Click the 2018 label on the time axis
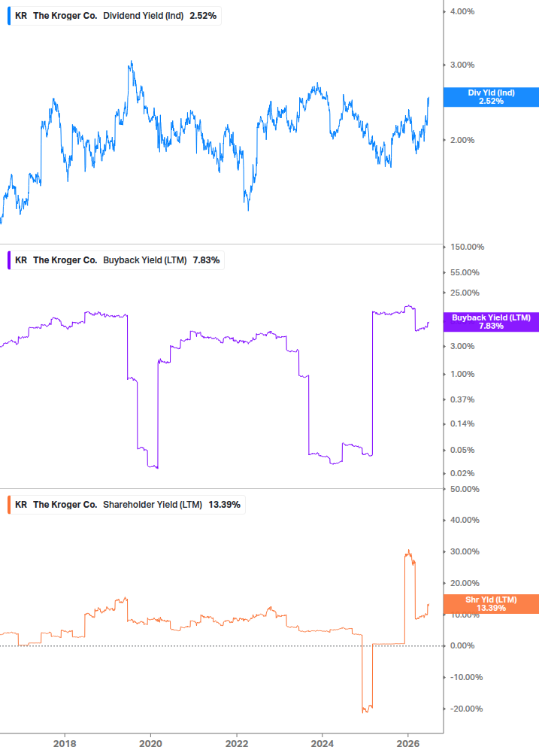This screenshot has height=756, width=539. [x=65, y=743]
